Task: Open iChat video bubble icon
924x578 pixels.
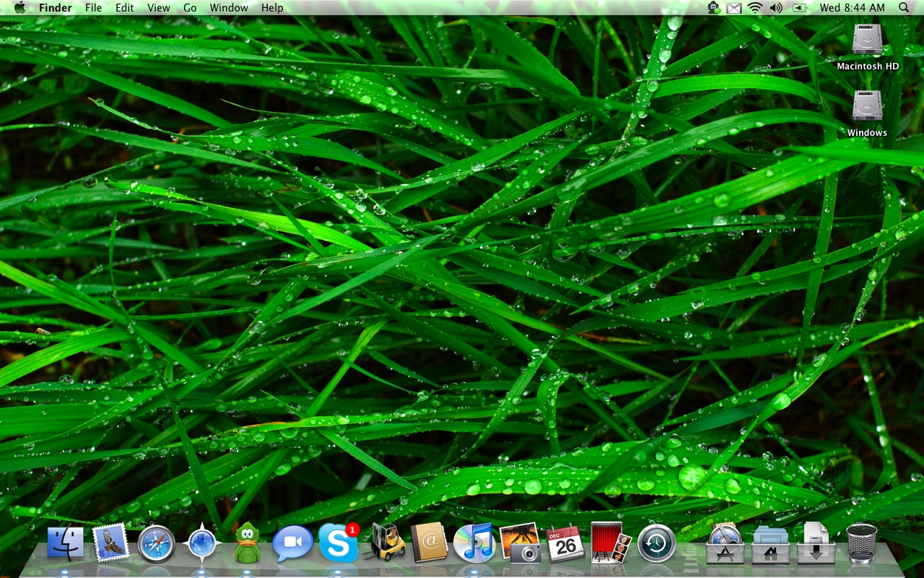Action: (x=292, y=544)
